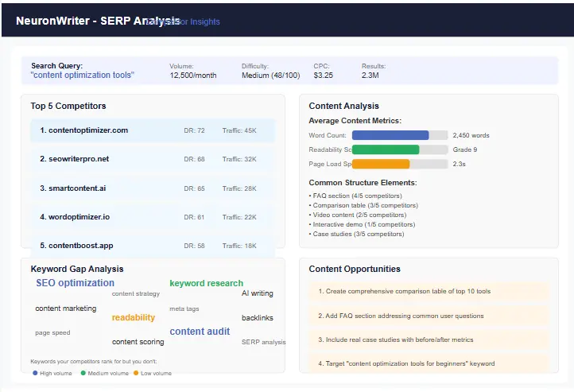The width and height of the screenshot is (574, 392).
Task: Click the 'NeuronWriter - SERP Analysis' title
Action: (98, 21)
